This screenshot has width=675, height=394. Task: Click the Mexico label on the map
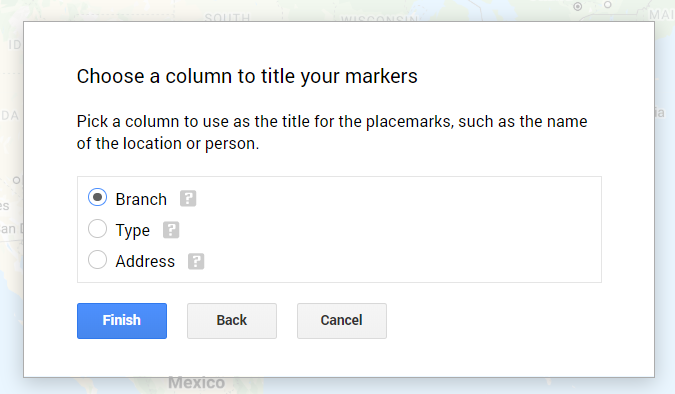pos(196,382)
